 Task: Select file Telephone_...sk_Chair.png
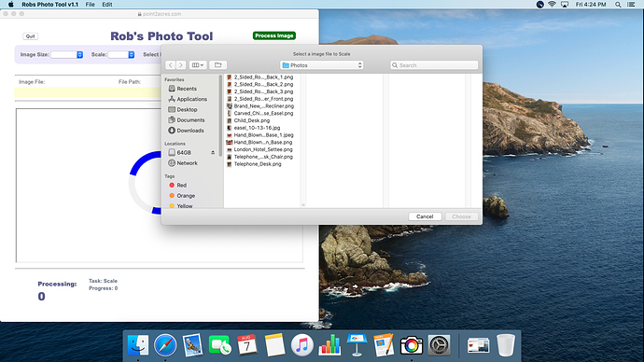pyautogui.click(x=260, y=157)
